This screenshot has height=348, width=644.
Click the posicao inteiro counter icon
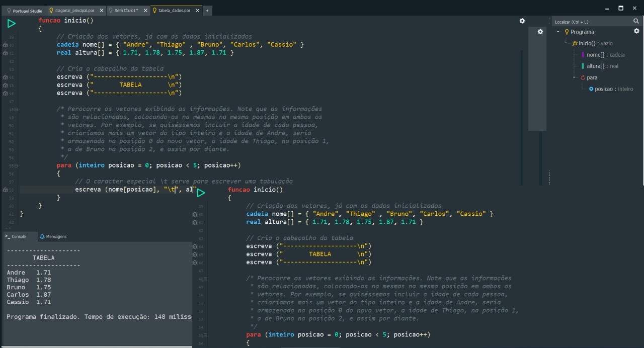tap(591, 89)
